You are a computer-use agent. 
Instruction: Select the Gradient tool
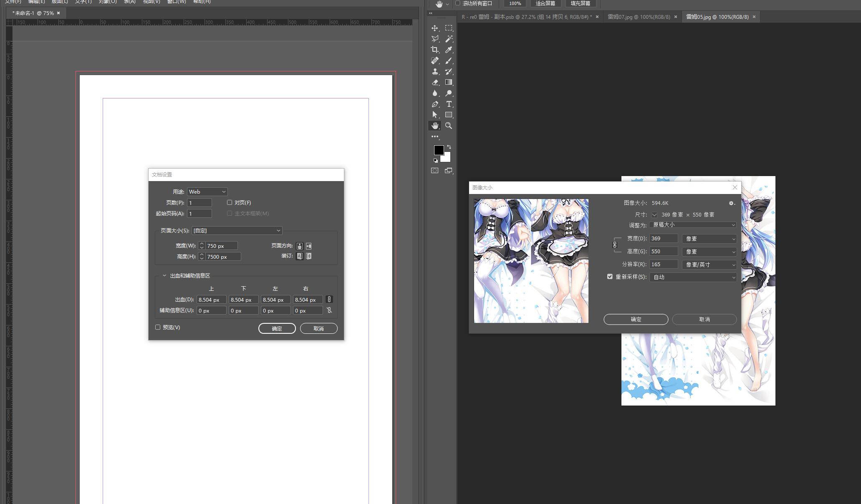click(x=449, y=82)
